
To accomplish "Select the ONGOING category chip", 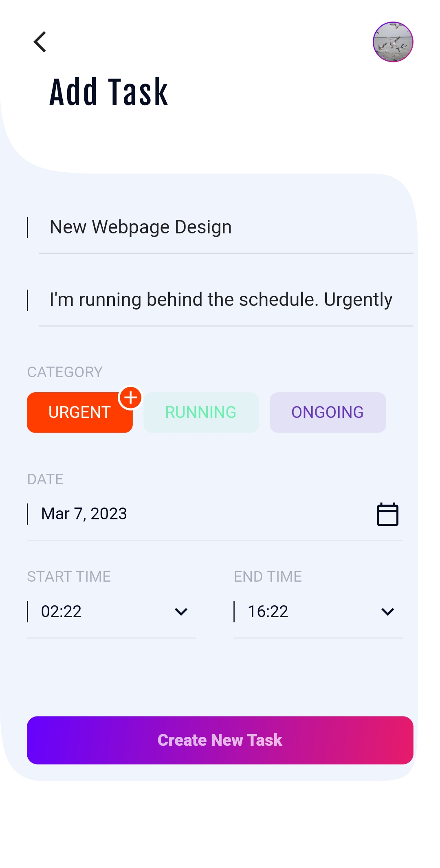I will [x=328, y=412].
